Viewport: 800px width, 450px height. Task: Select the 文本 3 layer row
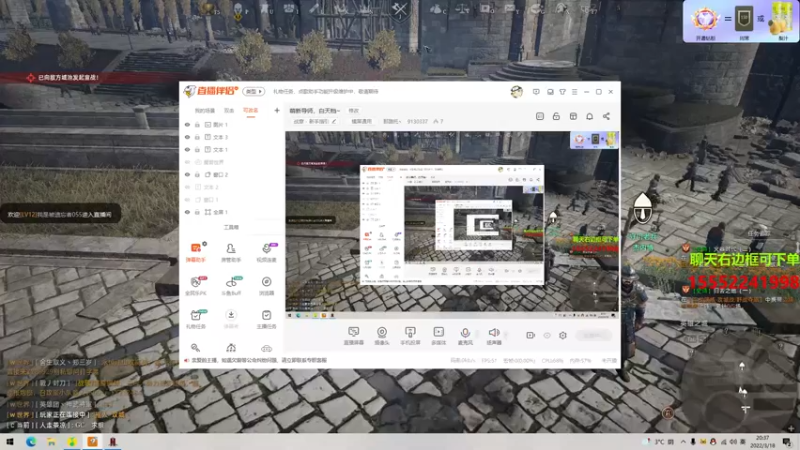tap(232, 137)
